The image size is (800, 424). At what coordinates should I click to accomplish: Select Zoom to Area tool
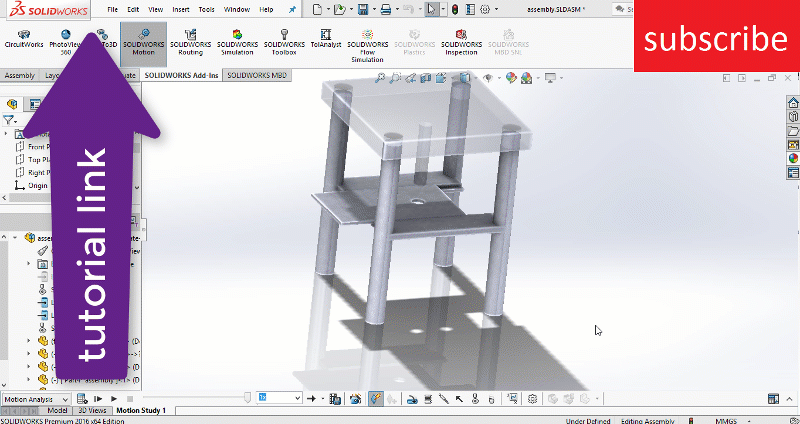point(395,78)
